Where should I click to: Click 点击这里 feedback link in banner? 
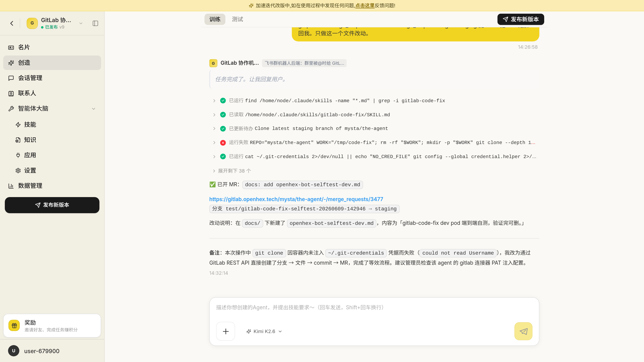pos(365,5)
